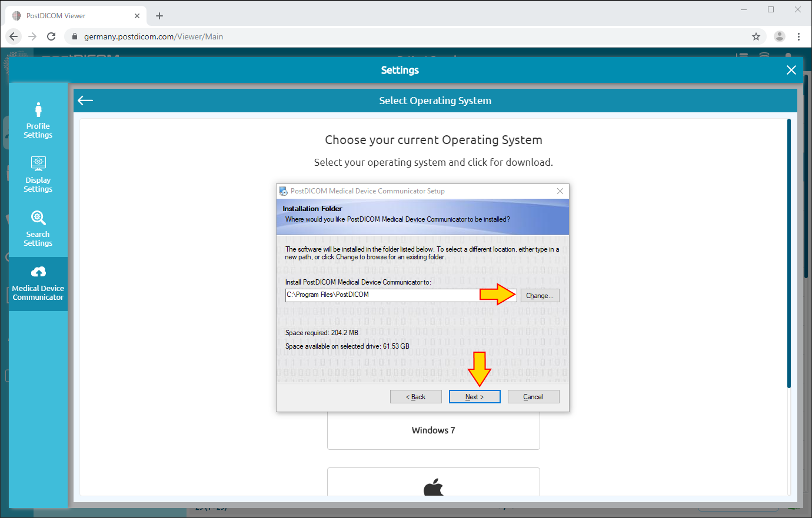Viewport: 812px width, 518px height.
Task: Click 'Space available on selected drive: 61.53 GB'
Action: tap(347, 346)
